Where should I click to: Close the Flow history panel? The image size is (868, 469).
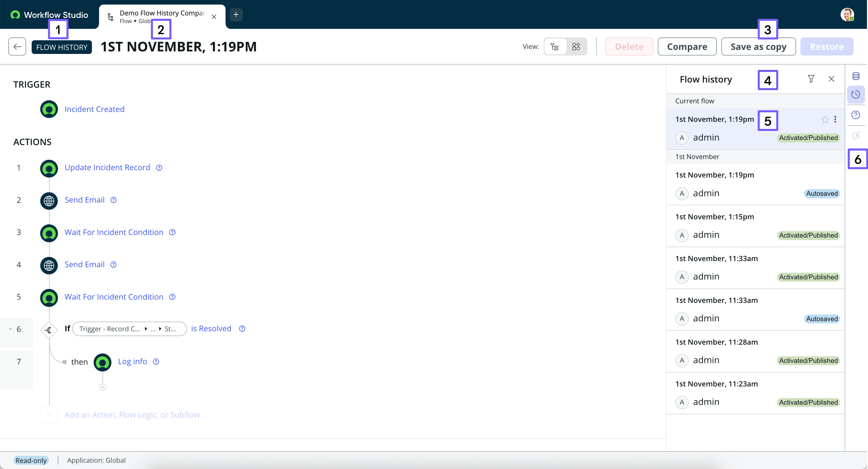point(831,79)
